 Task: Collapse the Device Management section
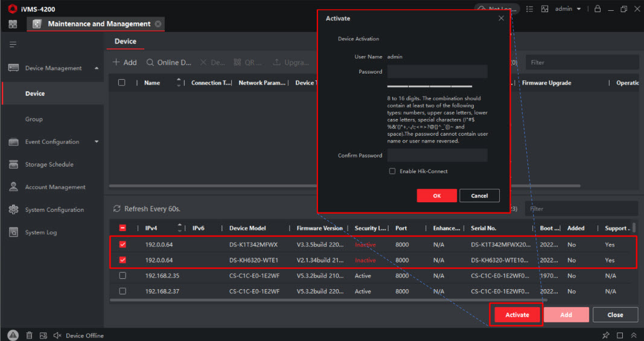coord(97,68)
